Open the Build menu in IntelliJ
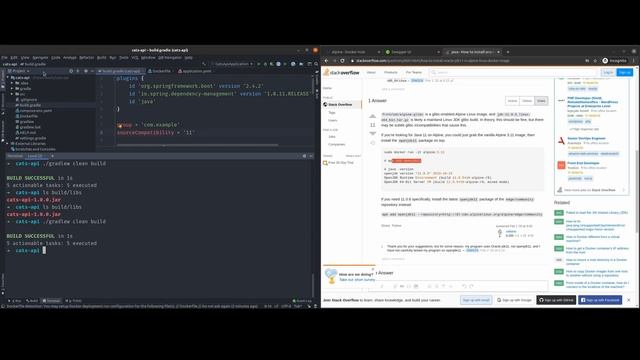The image size is (640, 360). [x=102, y=58]
